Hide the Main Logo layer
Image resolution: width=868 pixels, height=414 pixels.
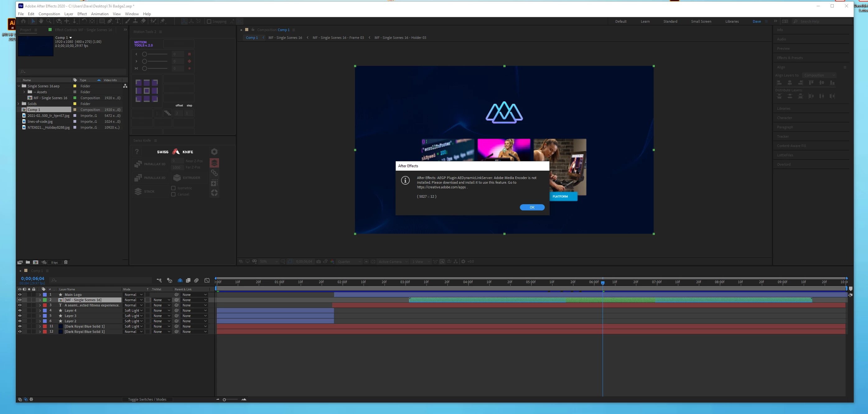pyautogui.click(x=20, y=295)
